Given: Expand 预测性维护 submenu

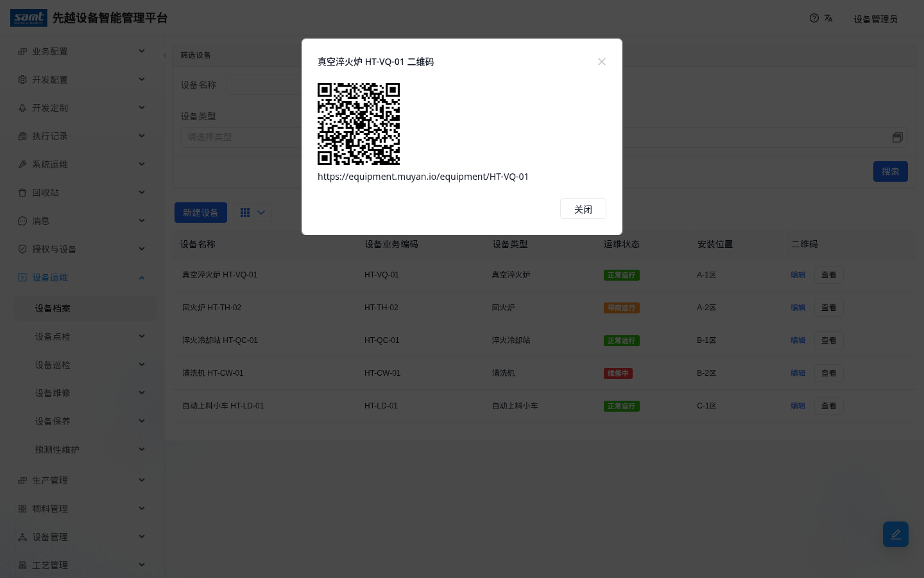Looking at the screenshot, I should pos(85,450).
